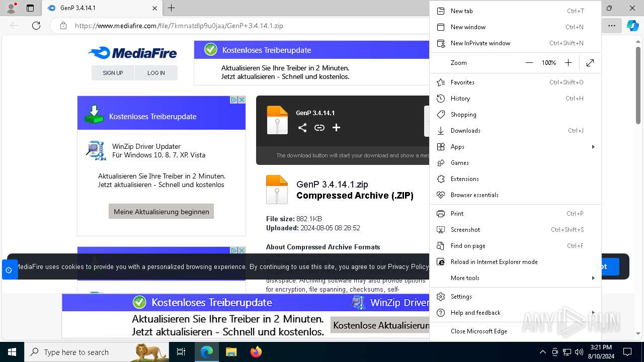
Task: Share the GenP file via share icon
Action: [302, 128]
